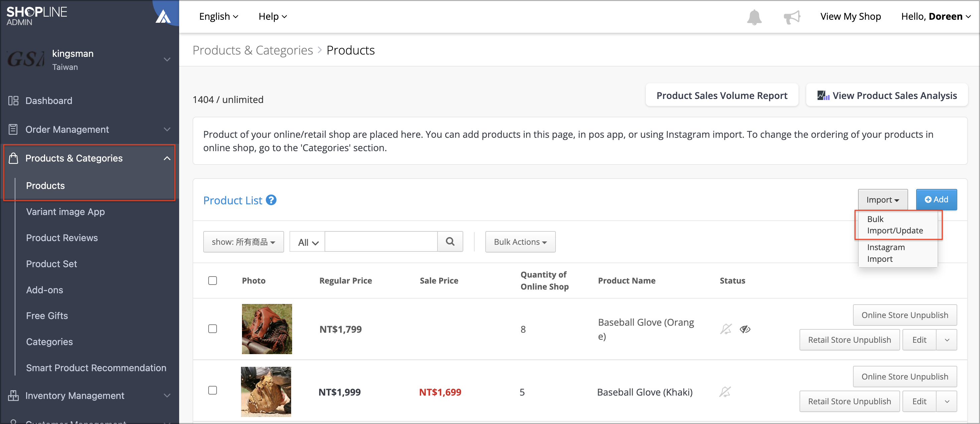The height and width of the screenshot is (424, 980).
Task: Open Products in the sidebar
Action: pyautogui.click(x=45, y=185)
